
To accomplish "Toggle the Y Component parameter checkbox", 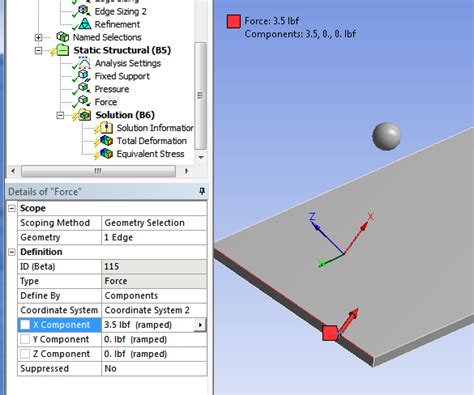I will tap(25, 339).
